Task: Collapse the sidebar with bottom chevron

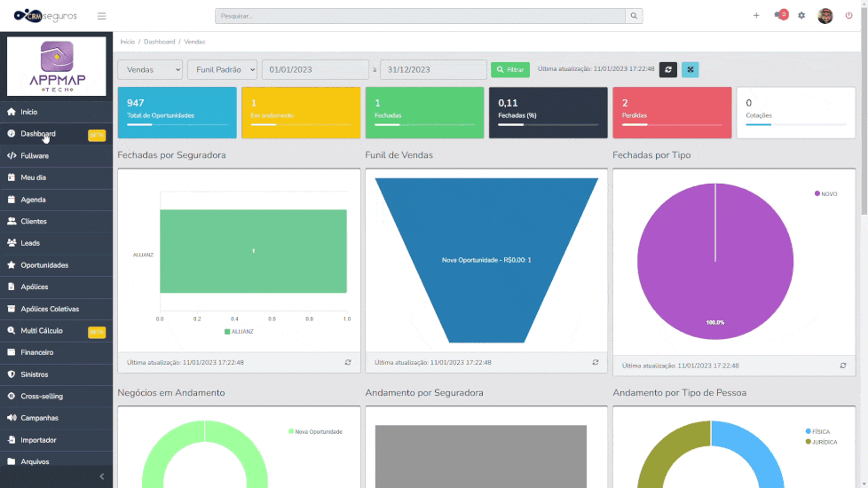Action: point(102,476)
